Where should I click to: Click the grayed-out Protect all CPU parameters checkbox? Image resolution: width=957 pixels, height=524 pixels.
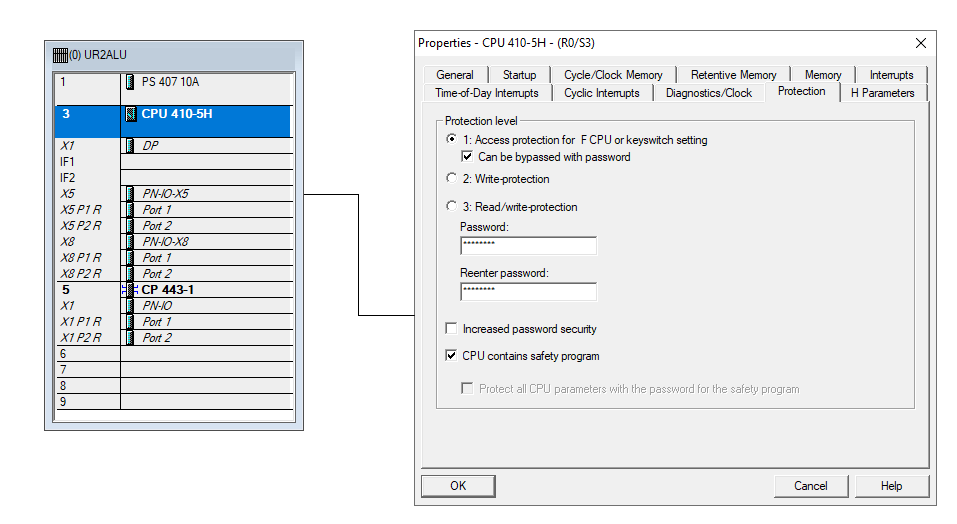(467, 389)
